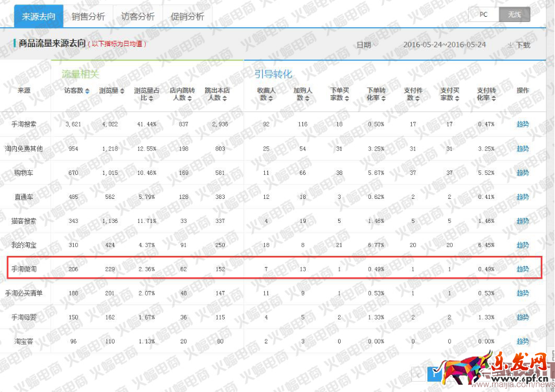Select the 购物车 source name
Image resolution: width=555 pixels, height=392 pixels.
pyautogui.click(x=24, y=173)
